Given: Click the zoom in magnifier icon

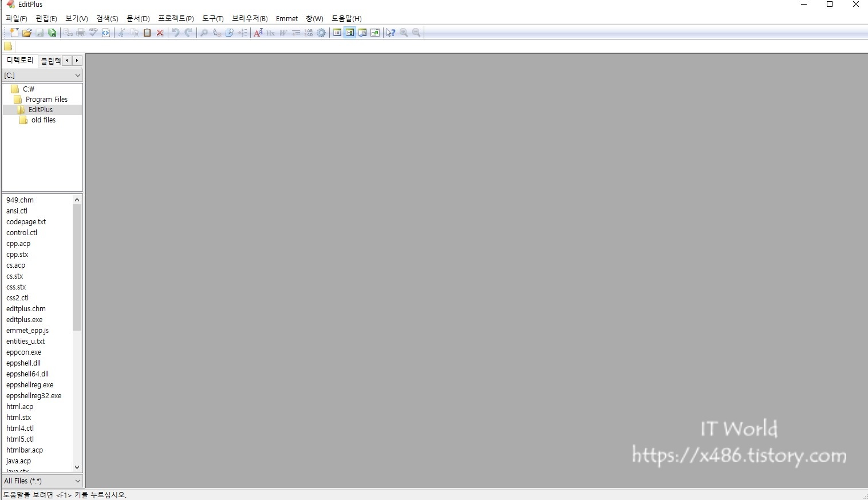Looking at the screenshot, I should point(404,33).
